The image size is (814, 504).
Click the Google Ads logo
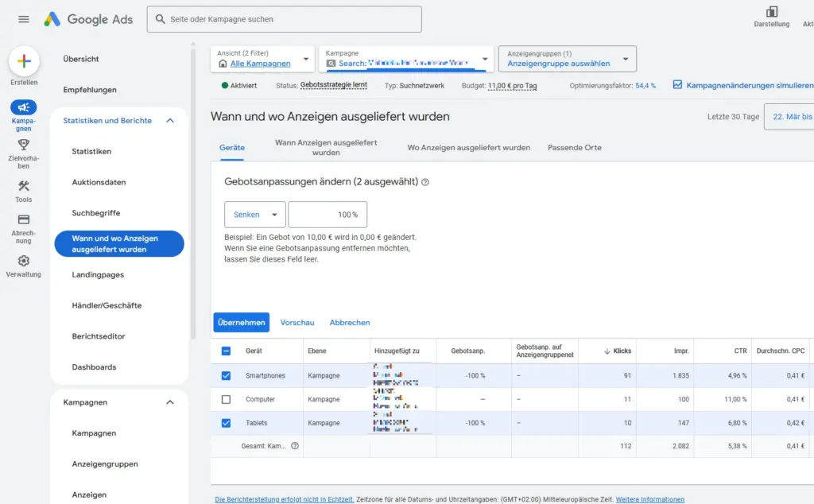point(89,19)
